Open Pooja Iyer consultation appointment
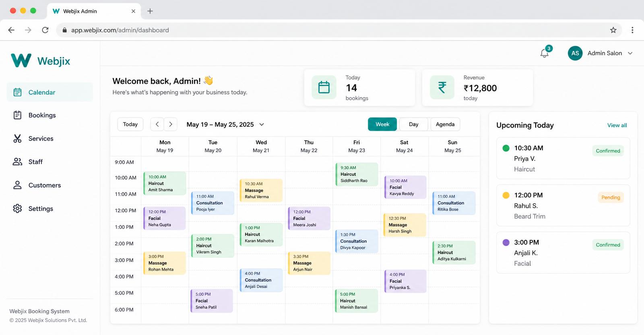 [x=213, y=203]
